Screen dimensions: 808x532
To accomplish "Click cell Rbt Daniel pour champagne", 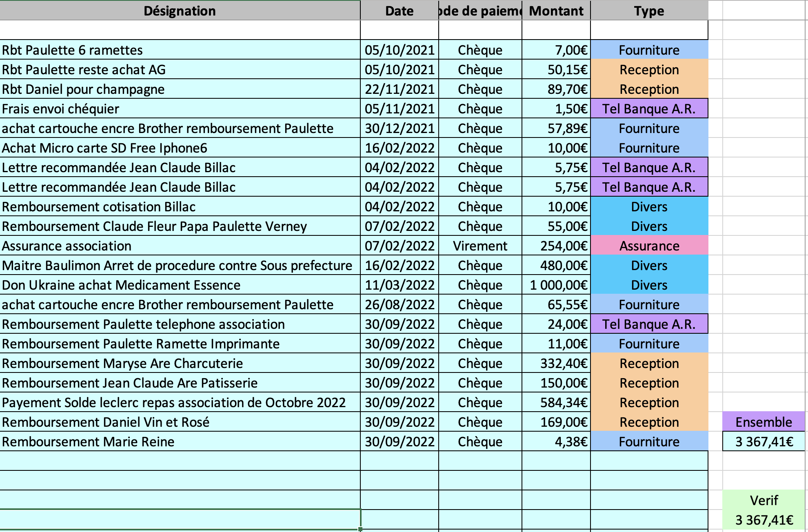I will tap(180, 89).
